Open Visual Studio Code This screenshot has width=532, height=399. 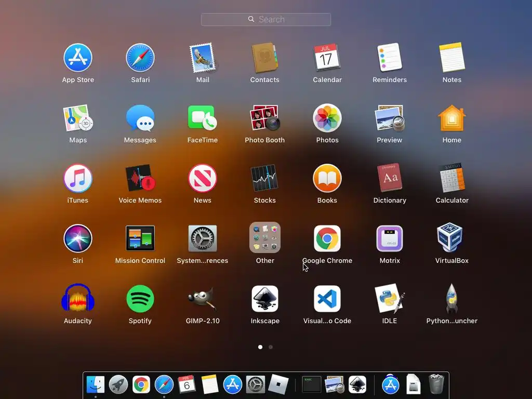(x=327, y=299)
